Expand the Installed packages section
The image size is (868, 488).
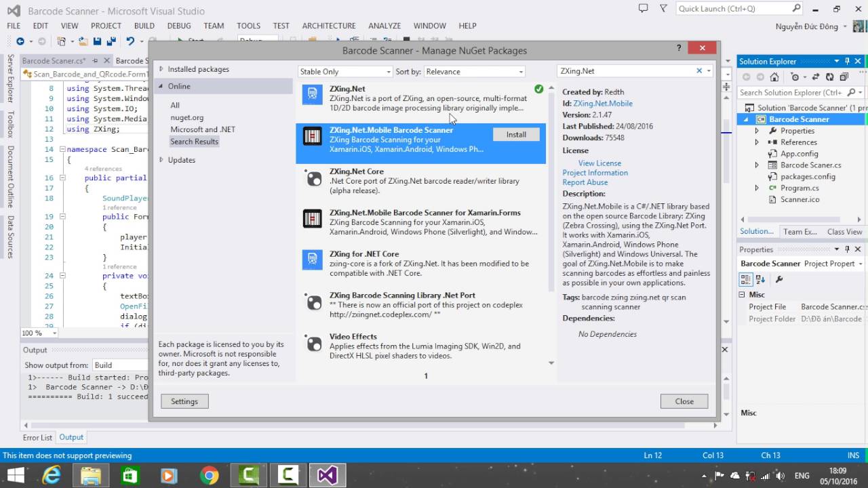coord(161,69)
